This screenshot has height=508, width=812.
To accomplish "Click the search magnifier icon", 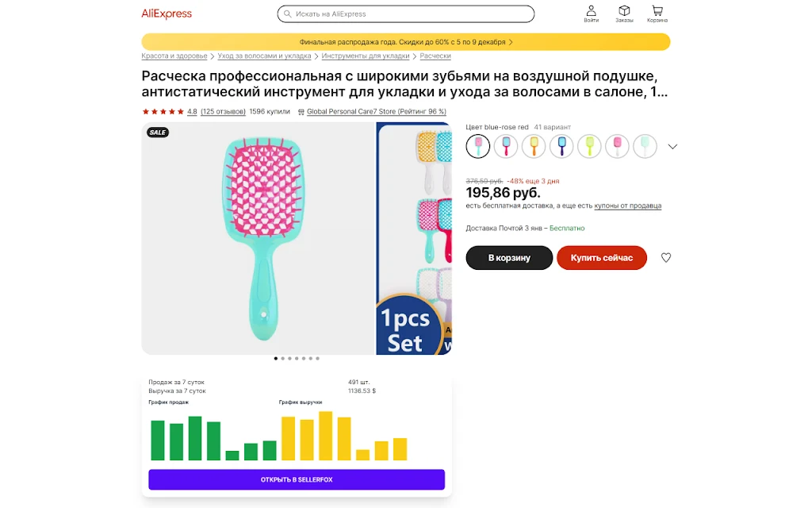I will (x=287, y=14).
